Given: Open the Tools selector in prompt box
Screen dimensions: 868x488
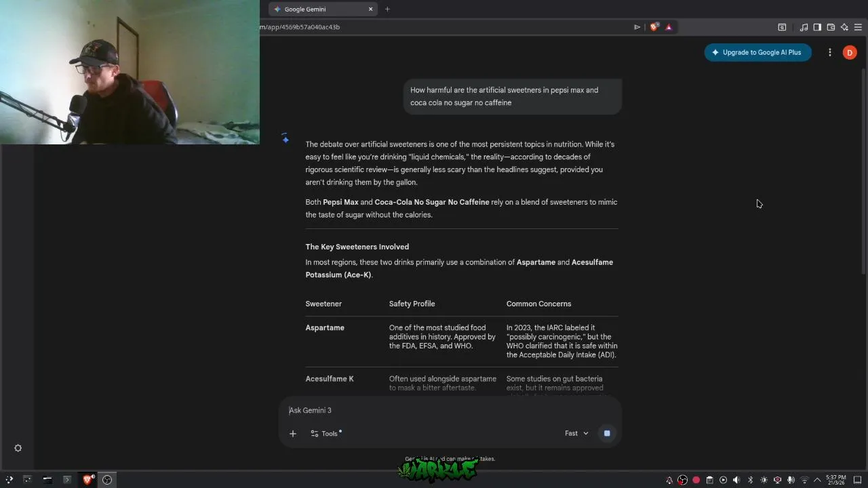Looking at the screenshot, I should click(x=326, y=434).
